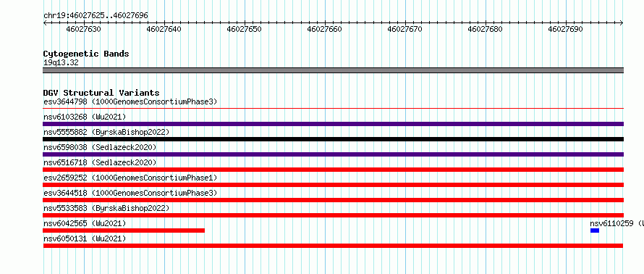This screenshot has height=274, width=644.
Task: Click the 19q13.32 band label
Action: tap(61, 63)
